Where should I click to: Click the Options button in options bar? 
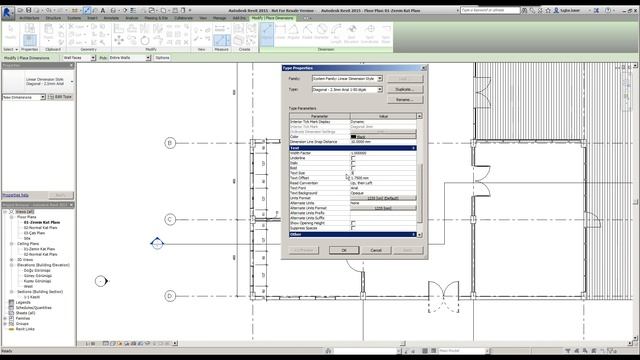(x=162, y=58)
